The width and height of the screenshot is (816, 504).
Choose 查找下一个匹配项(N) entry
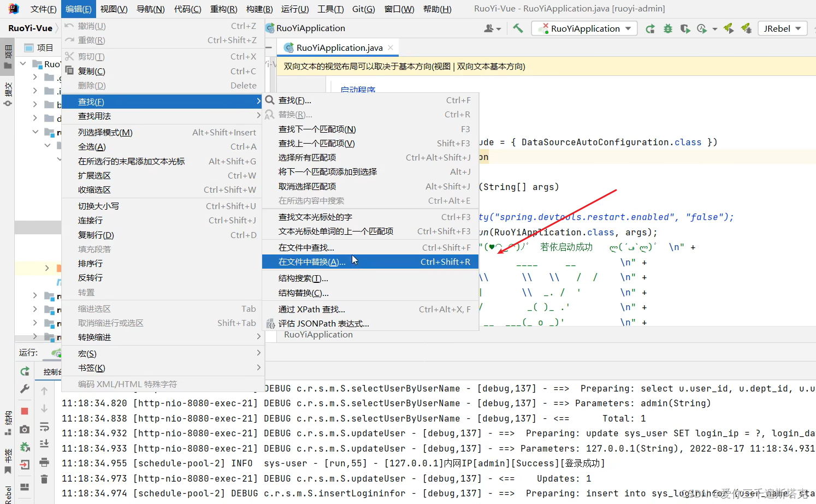tap(370, 129)
